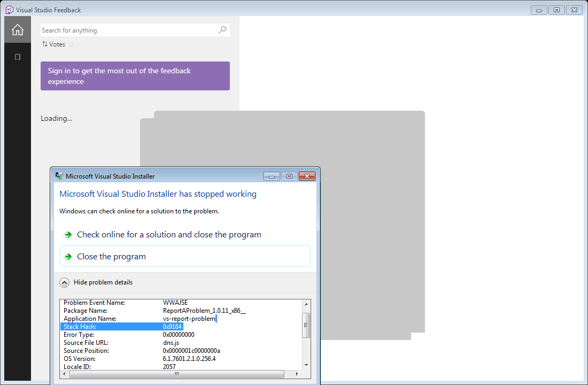588x385 pixels.
Task: Select the Problem Event Name row
Action: pyautogui.click(x=181, y=303)
